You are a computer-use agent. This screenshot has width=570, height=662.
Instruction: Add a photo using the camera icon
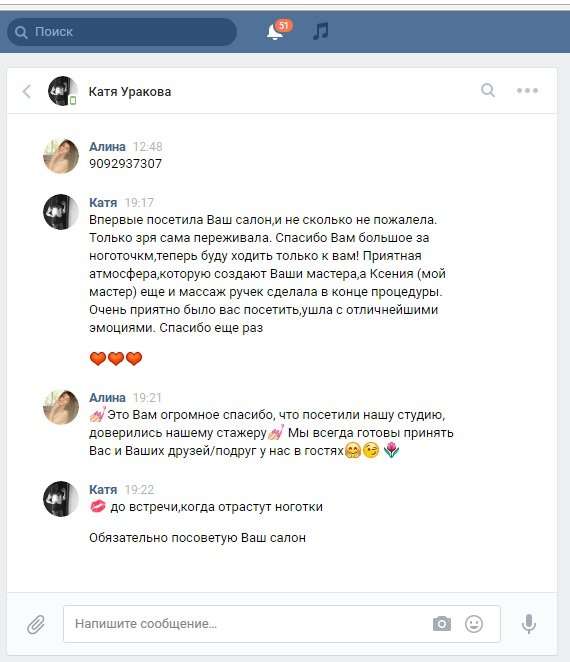442,624
